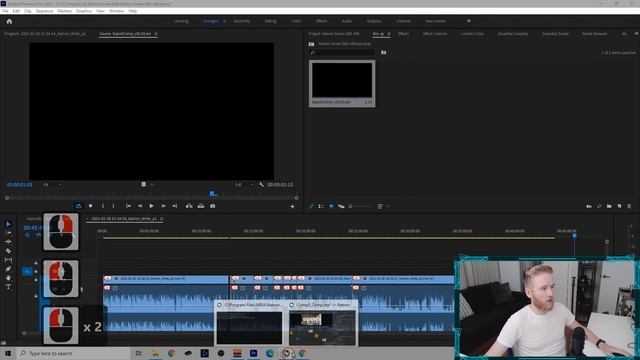Click the Overwrite edit button
The width and height of the screenshot is (640, 360).
[201, 206]
